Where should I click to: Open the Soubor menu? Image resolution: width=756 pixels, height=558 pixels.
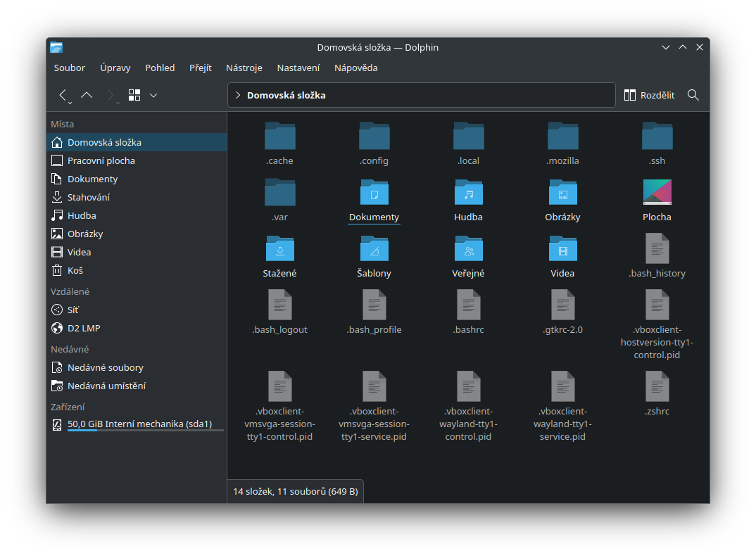[70, 68]
